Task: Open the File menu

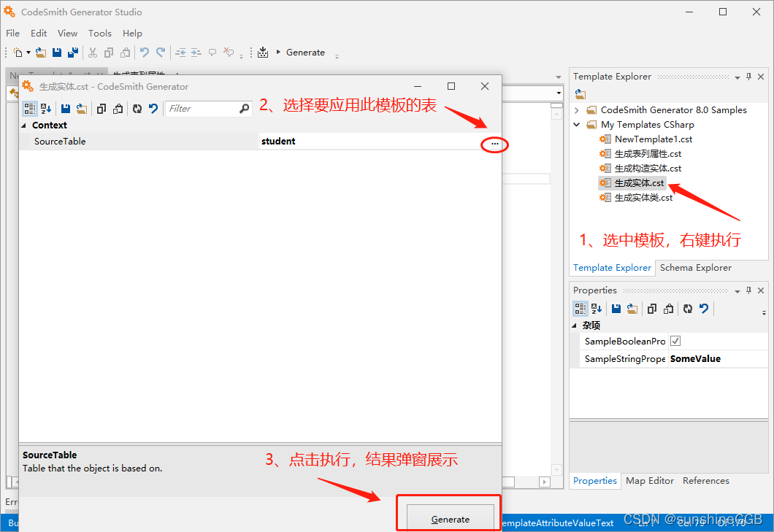Action: pyautogui.click(x=13, y=33)
